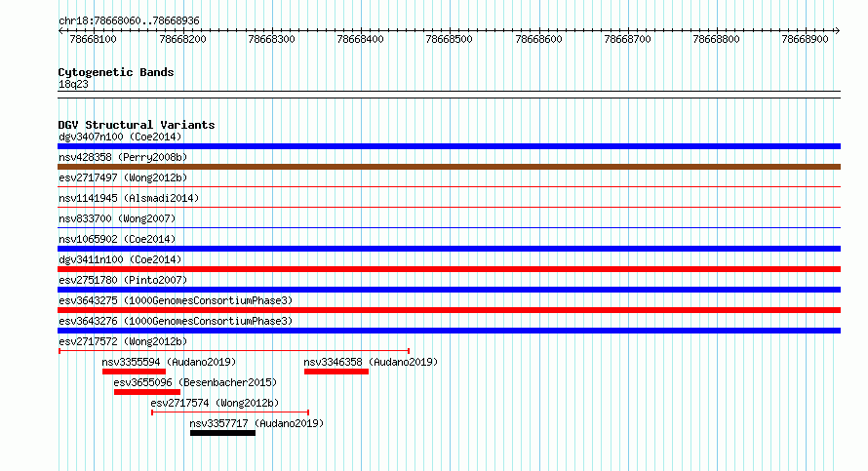This screenshot has width=868, height=471.
Task: Click the brown nsv428358 variant bar
Action: (x=449, y=167)
